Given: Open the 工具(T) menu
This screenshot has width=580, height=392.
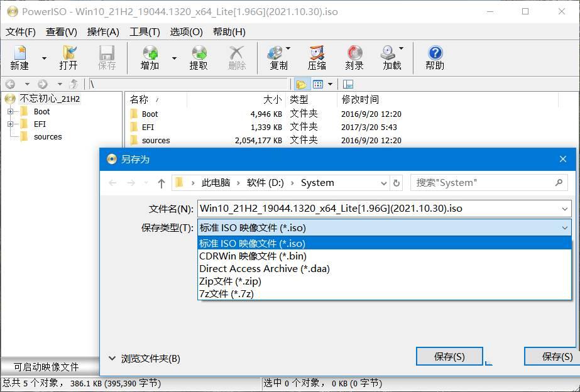Looking at the screenshot, I should tap(144, 31).
